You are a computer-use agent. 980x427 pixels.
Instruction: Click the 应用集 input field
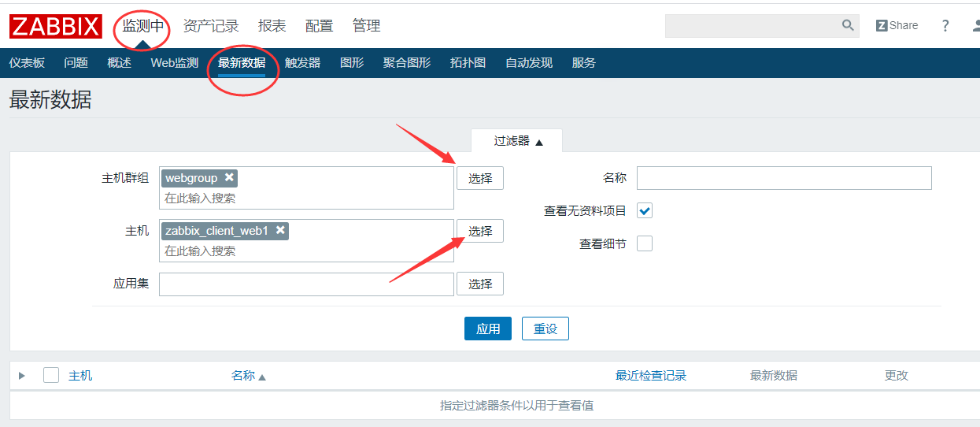(306, 284)
